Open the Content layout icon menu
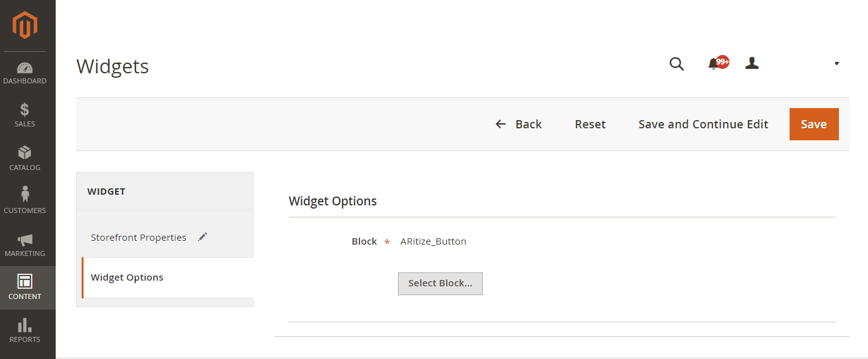Viewport: 868px width, 359px height. [25, 281]
